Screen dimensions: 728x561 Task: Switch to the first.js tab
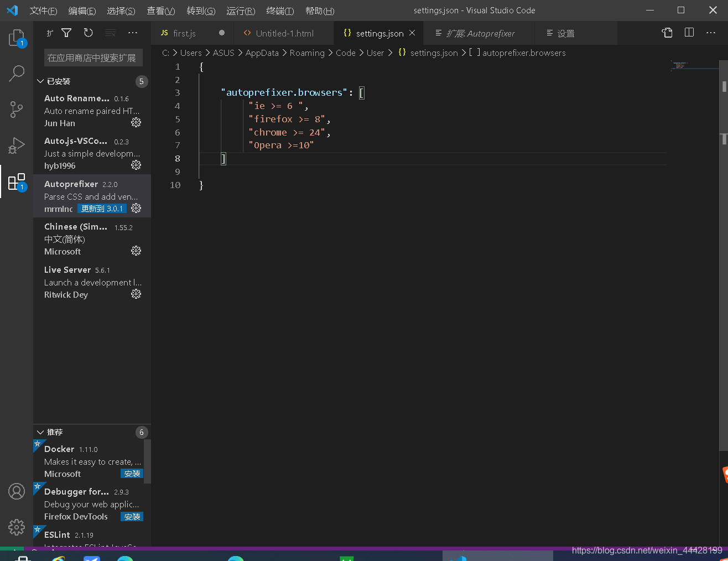(x=192, y=33)
